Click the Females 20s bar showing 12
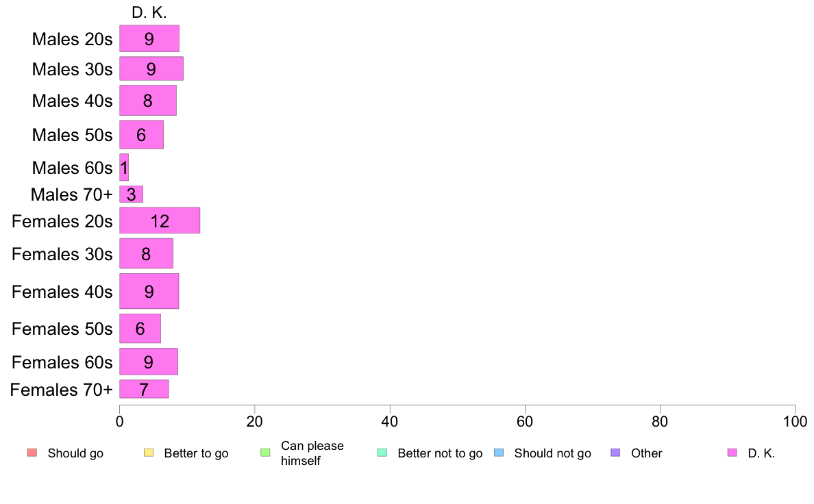This screenshot has height=504, width=814. click(160, 220)
